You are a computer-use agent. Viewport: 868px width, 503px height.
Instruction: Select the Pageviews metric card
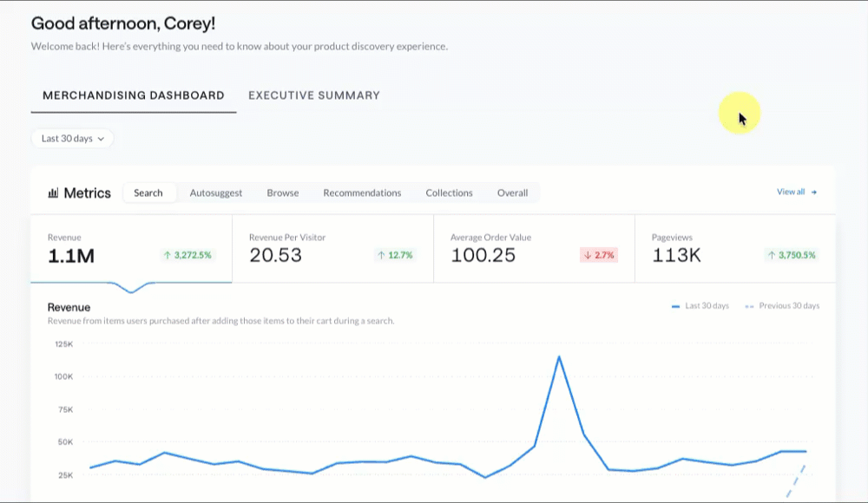(x=735, y=248)
